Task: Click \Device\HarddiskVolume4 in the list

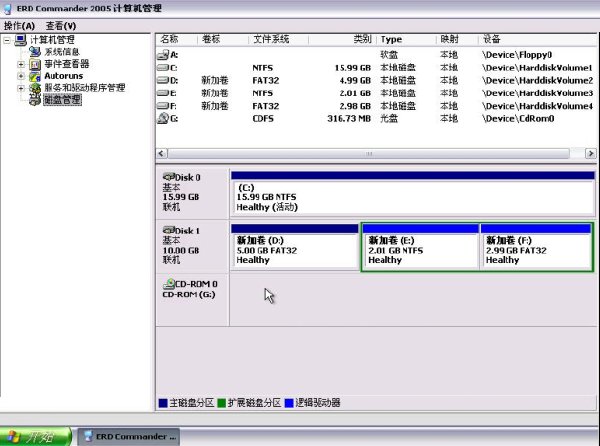Action: (x=537, y=106)
